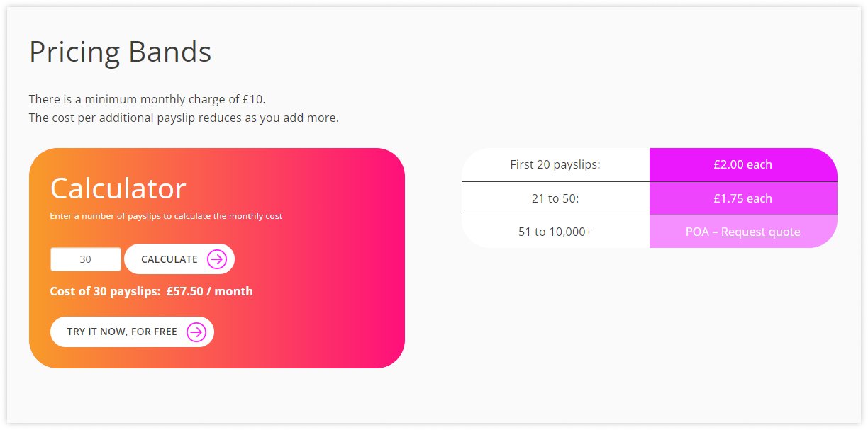Select the 51 to 10,000+ band cell
This screenshot has width=868, height=430.
(x=555, y=232)
